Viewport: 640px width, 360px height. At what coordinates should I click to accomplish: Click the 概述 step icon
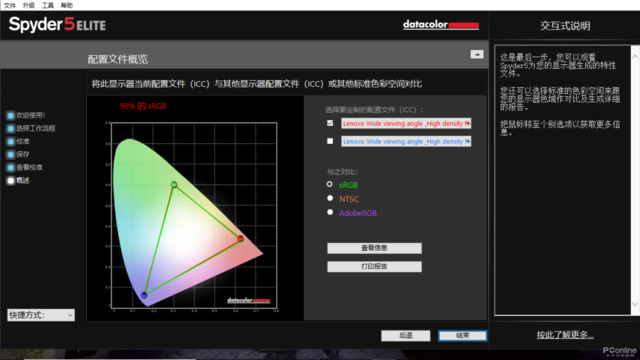click(11, 180)
